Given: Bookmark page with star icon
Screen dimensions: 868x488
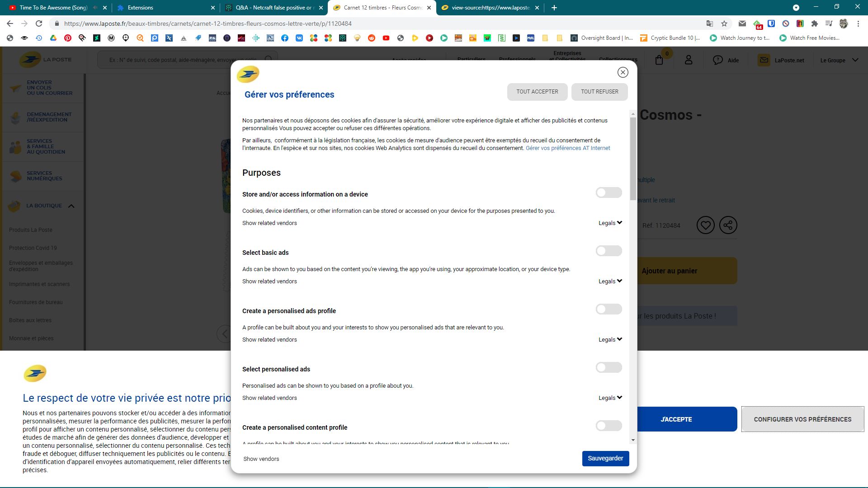Looking at the screenshot, I should (724, 23).
